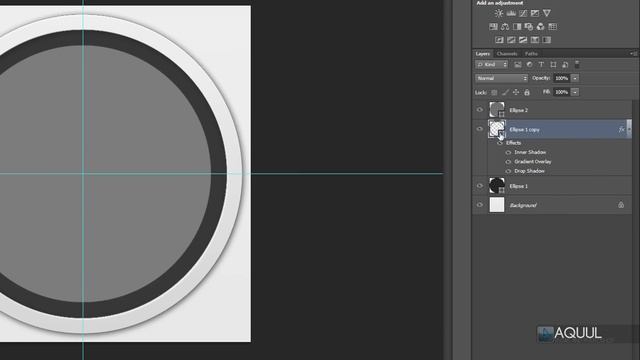
Task: Select the Ellipse 2 layer thumbnail
Action: coord(497,110)
